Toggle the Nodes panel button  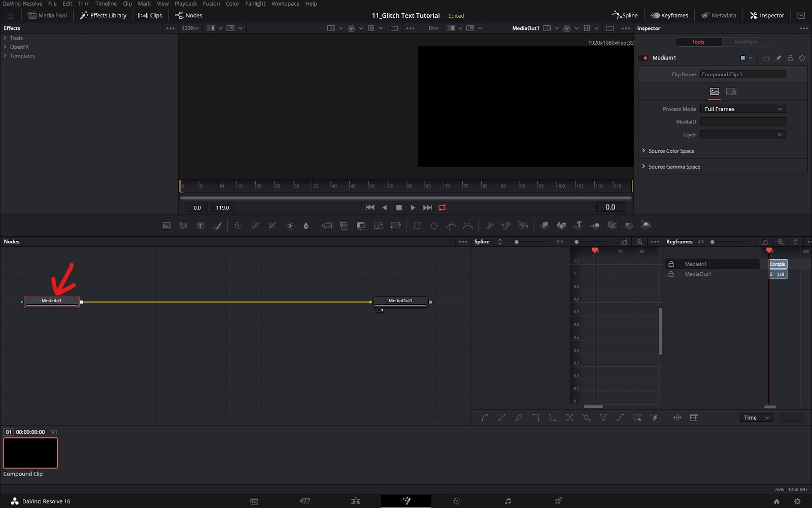188,15
